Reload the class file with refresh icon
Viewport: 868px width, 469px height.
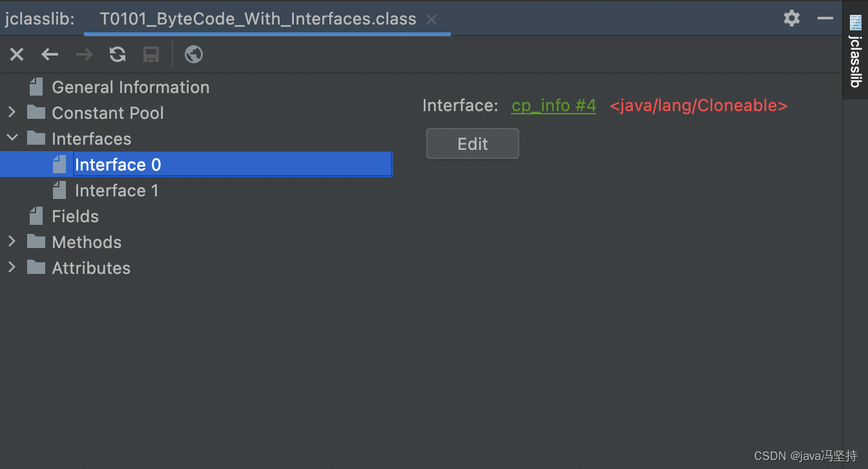pos(118,54)
